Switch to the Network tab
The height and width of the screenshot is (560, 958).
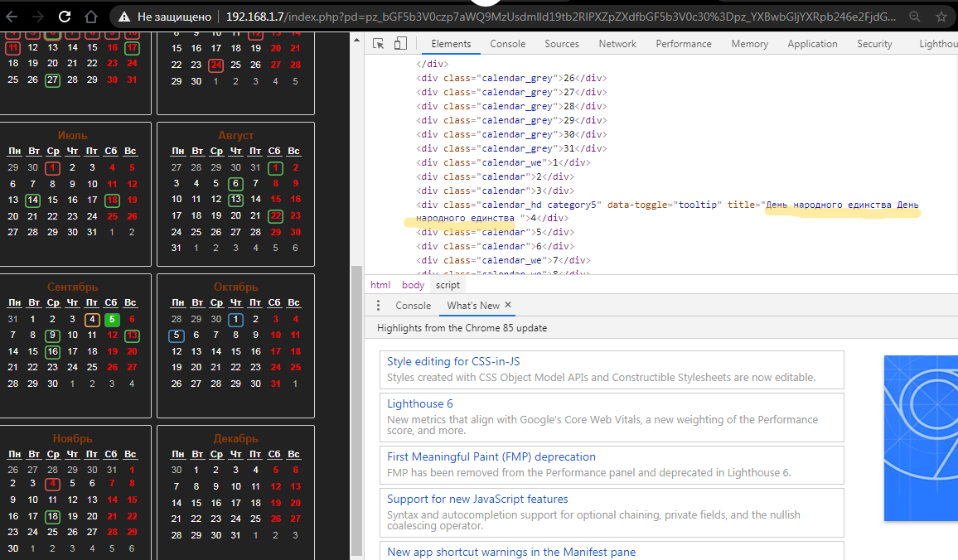coord(617,44)
